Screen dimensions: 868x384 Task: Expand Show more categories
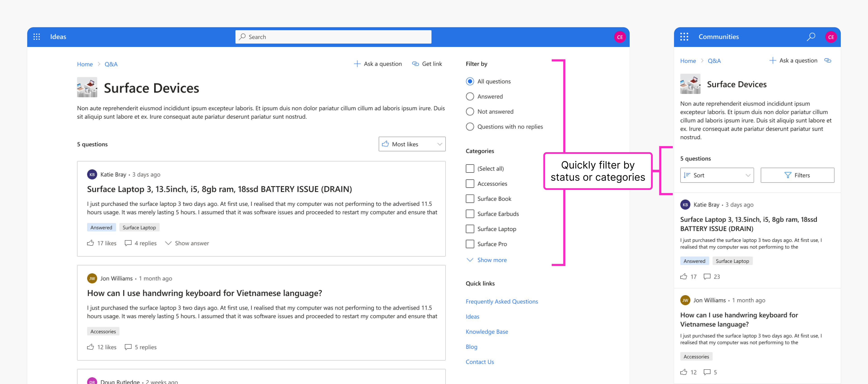486,260
